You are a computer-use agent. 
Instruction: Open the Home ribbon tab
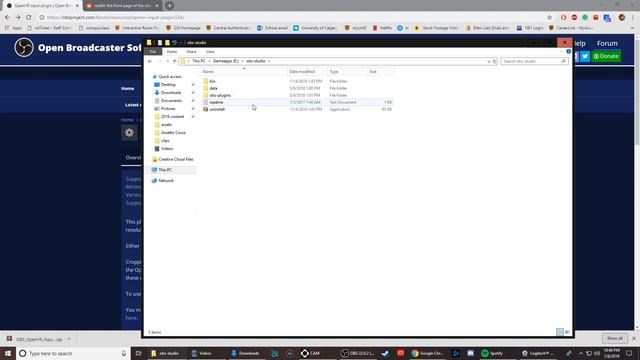[172, 52]
